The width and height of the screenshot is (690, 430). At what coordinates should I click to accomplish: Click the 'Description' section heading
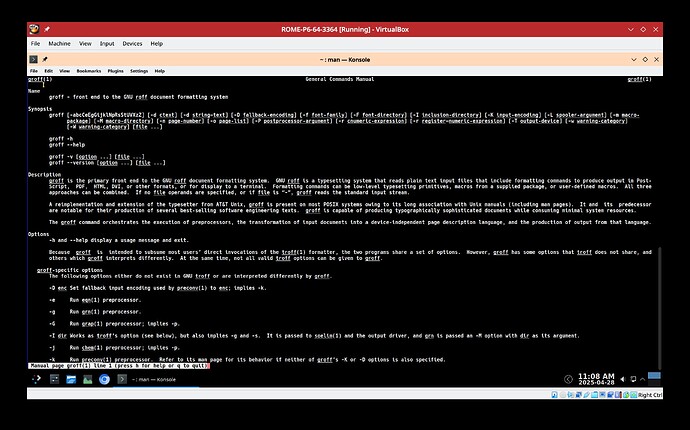coord(44,174)
